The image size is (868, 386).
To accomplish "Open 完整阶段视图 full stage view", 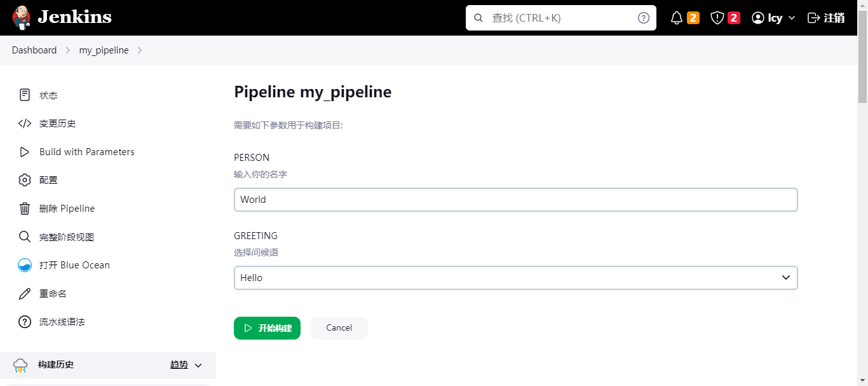I will pyautogui.click(x=66, y=237).
